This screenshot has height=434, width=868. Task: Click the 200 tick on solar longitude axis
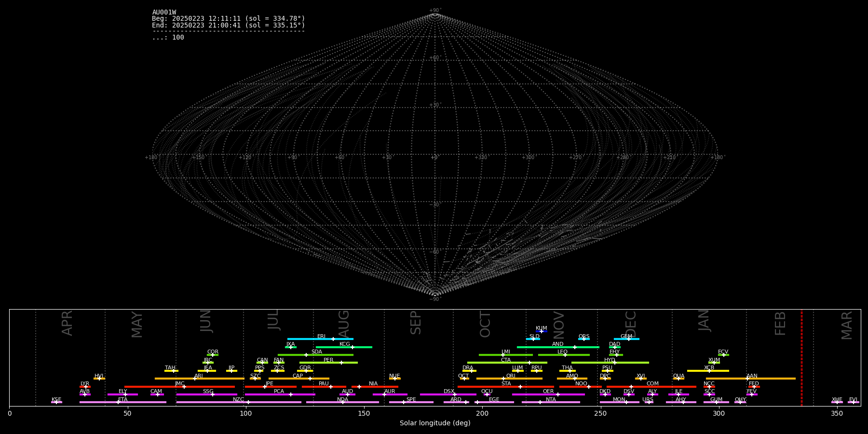(482, 413)
